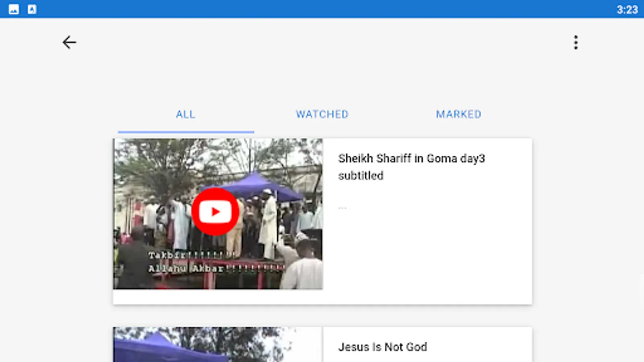
Task: Open the picture notification icon in status bar
Action: [14, 9]
